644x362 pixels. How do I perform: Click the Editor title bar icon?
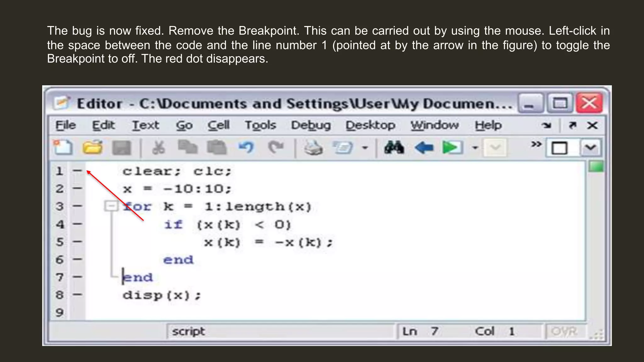click(61, 102)
